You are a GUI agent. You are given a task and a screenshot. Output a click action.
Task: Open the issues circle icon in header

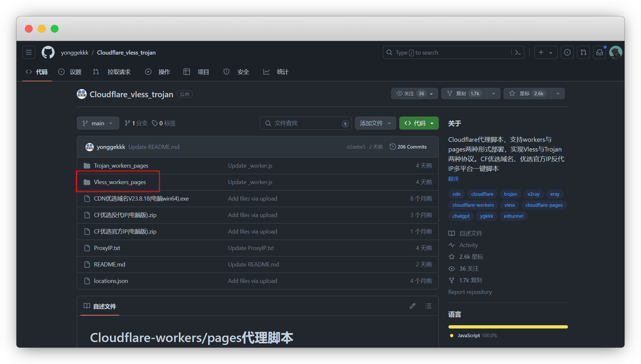(567, 52)
